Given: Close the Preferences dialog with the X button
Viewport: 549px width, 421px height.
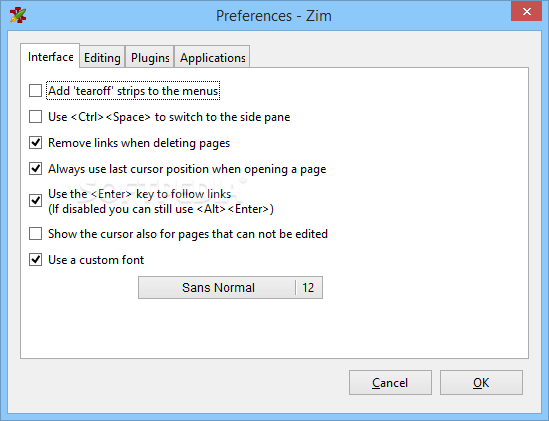Looking at the screenshot, I should [x=527, y=12].
